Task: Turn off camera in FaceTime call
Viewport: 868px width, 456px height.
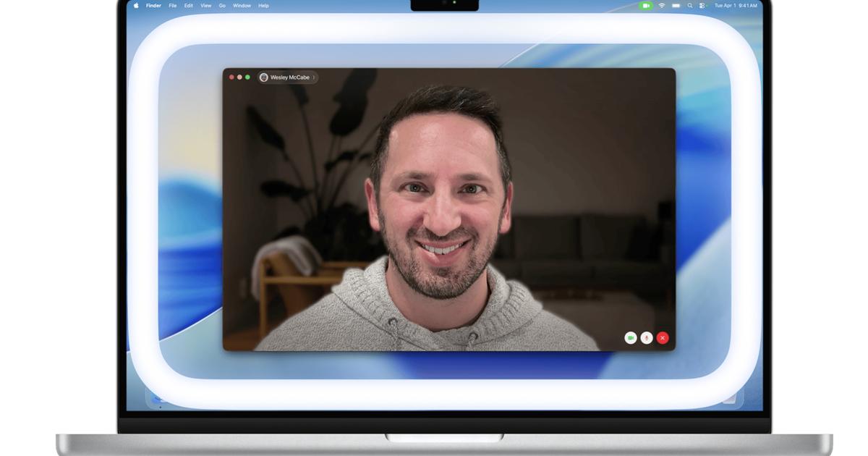Action: [631, 338]
